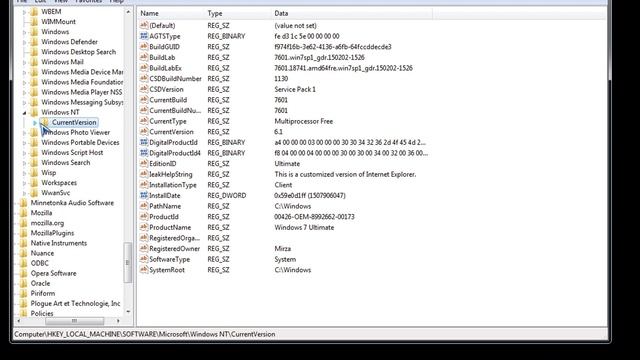Click the InstallationType data 'Client'
The image size is (640, 360).
click(x=283, y=185)
